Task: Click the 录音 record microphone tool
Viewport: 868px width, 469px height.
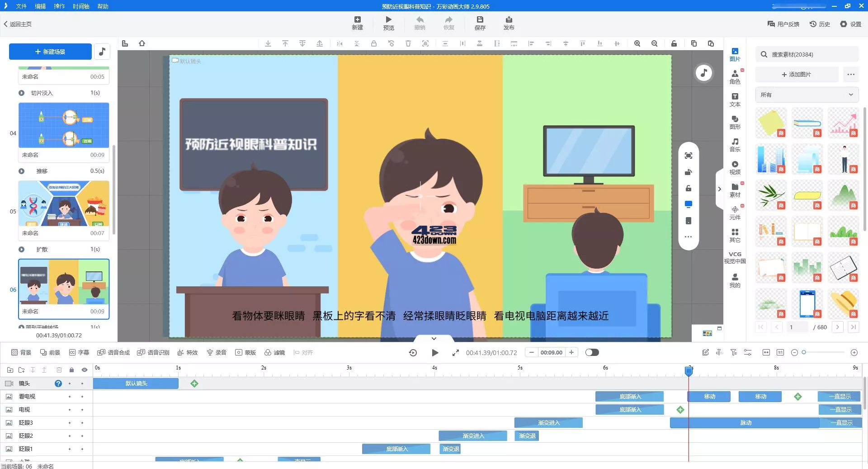Action: (216, 352)
